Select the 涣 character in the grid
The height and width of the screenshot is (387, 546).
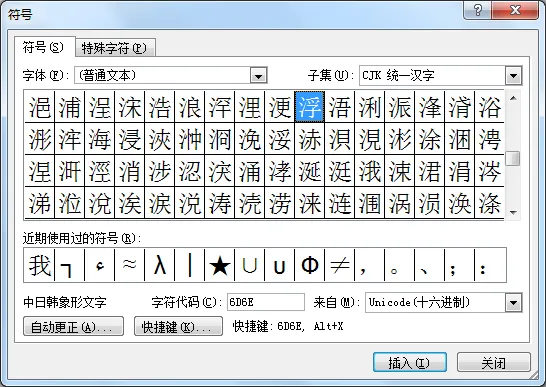[x=459, y=203]
